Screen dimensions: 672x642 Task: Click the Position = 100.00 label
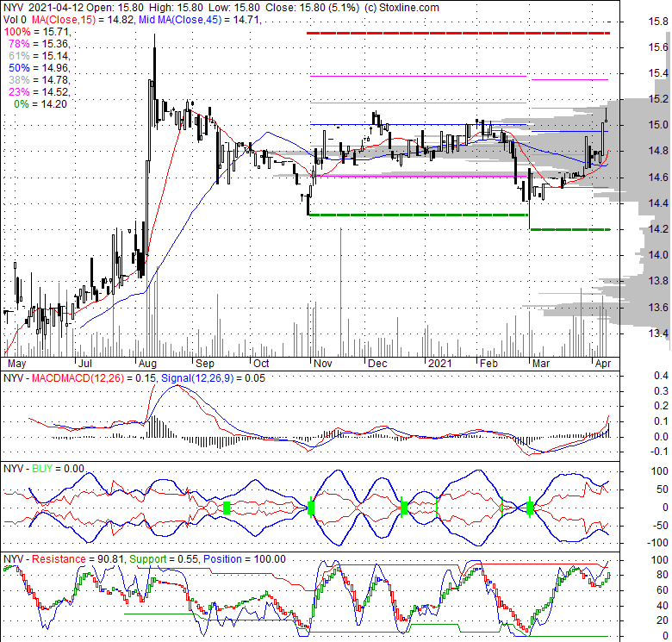[x=245, y=559]
